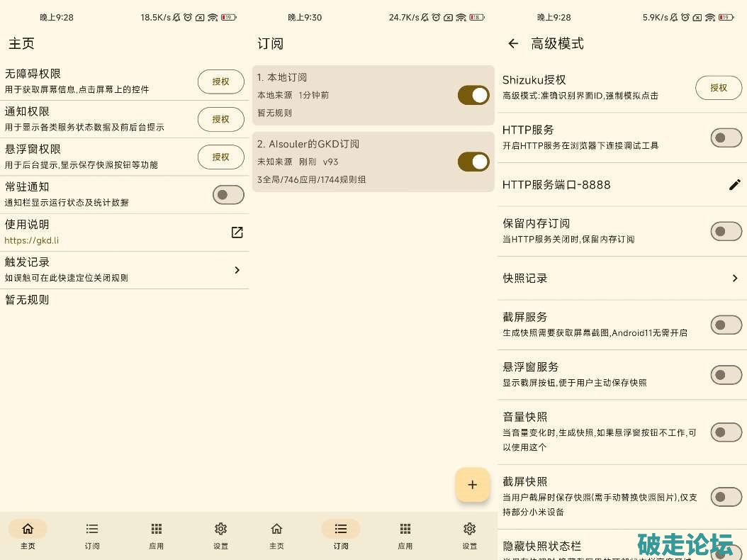747x560 pixels.
Task: Open 应用 grid icon on the 订阅 screen
Action: tap(405, 529)
